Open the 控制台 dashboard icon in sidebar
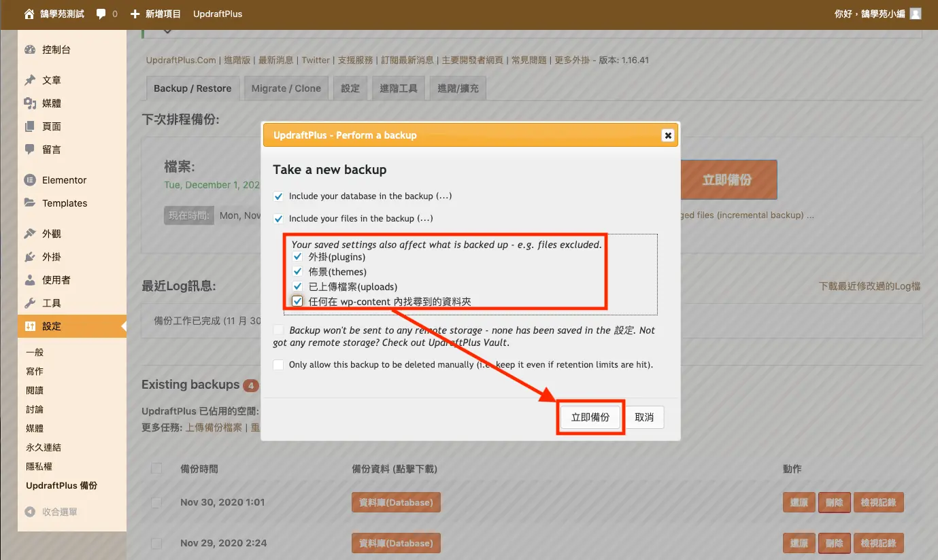 30,50
